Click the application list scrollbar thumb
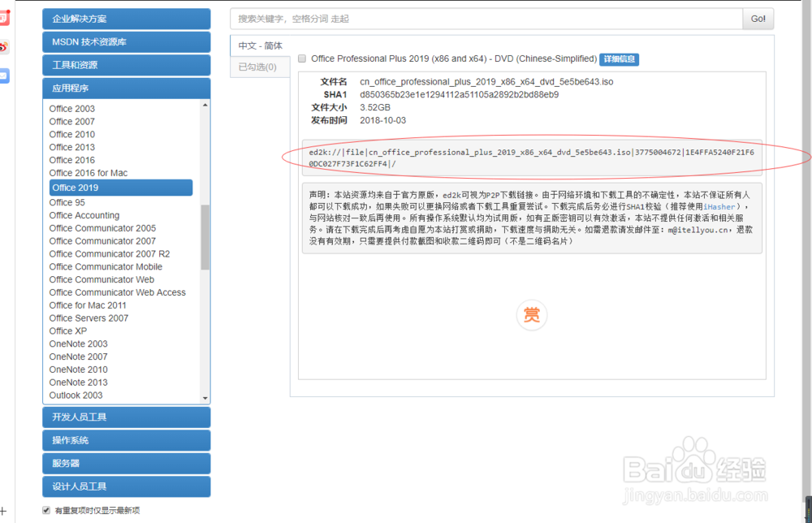 (205, 237)
